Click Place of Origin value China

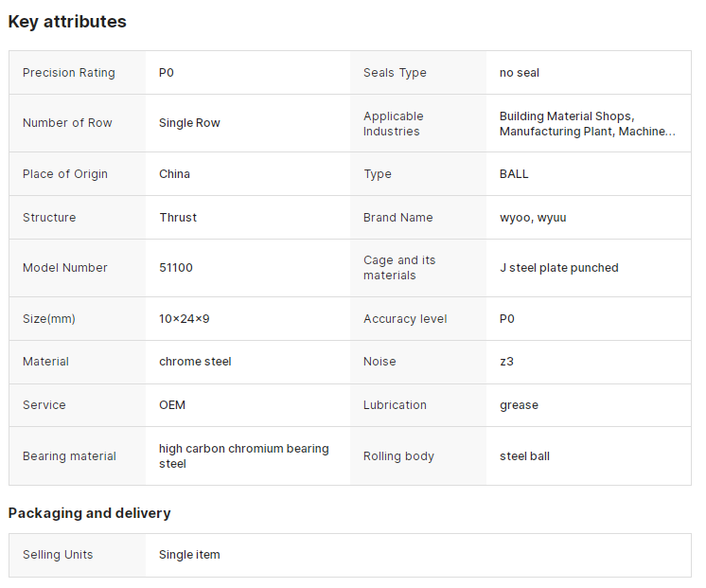pos(174,174)
